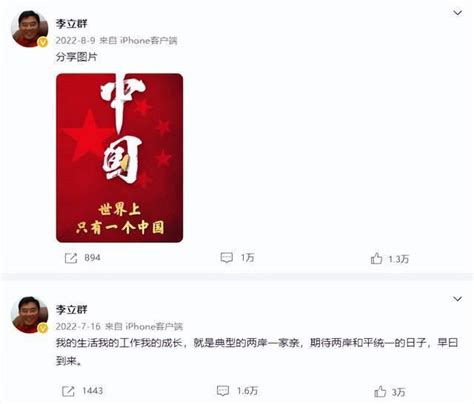Open 李立群's profile from the first post's username
Image resolution: width=474 pixels, height=404 pixels.
[x=72, y=24]
